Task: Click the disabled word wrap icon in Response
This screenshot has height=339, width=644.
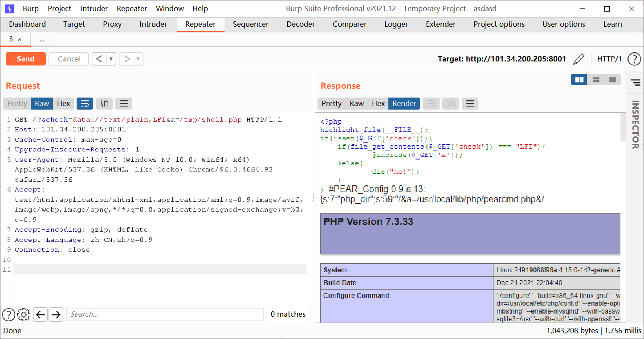Action: pyautogui.click(x=431, y=103)
